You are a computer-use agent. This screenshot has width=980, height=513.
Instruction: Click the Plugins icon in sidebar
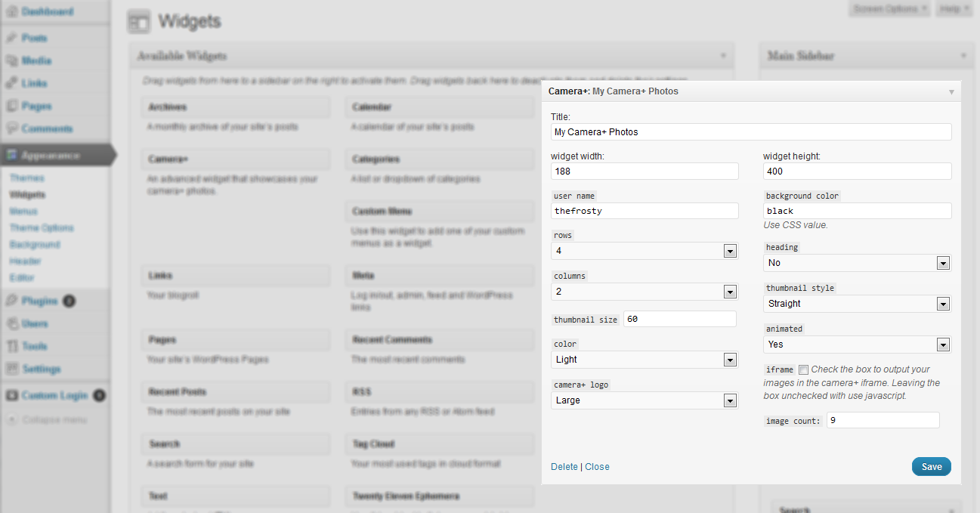pos(12,301)
